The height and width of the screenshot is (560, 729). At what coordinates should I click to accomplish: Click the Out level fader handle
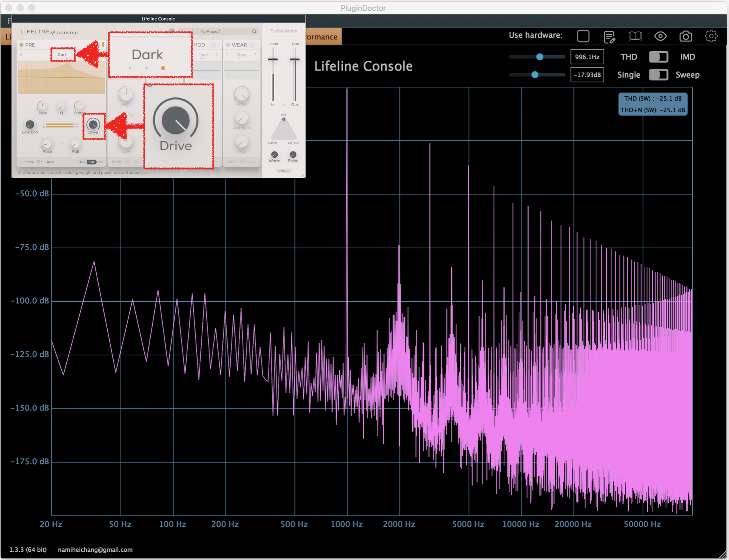[x=295, y=60]
